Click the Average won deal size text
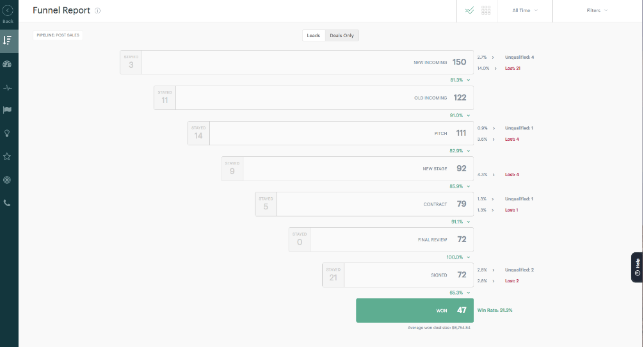 pos(439,328)
